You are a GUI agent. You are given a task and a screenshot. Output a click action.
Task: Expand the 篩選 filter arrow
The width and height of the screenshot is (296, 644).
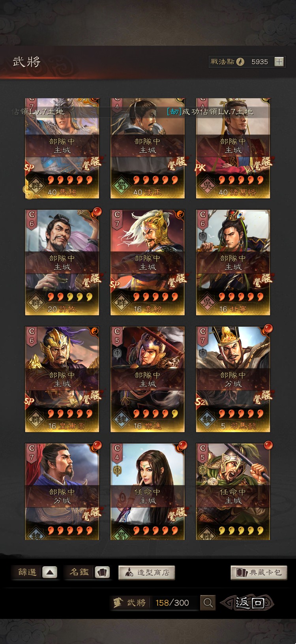49,572
